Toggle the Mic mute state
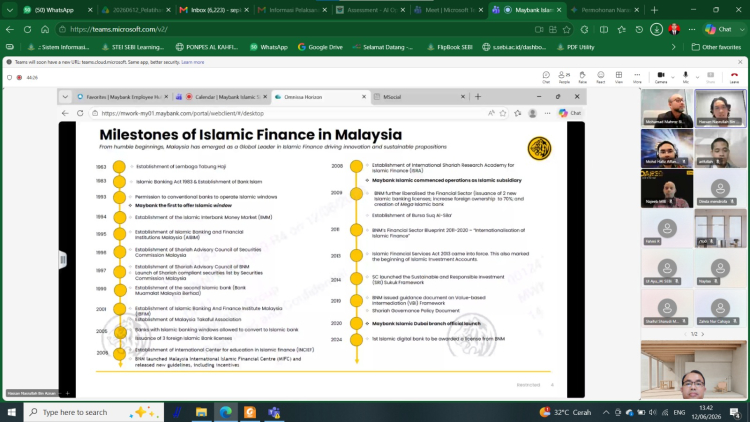 [x=685, y=77]
